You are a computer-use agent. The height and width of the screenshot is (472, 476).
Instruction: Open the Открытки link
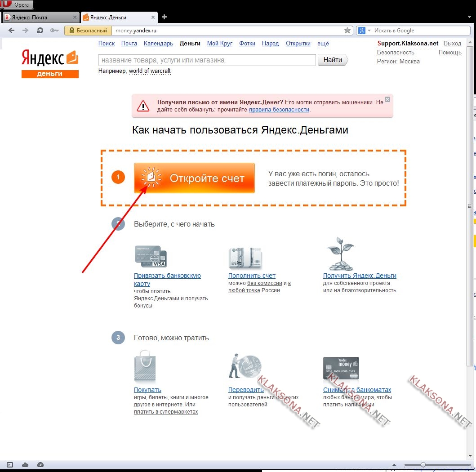(298, 44)
